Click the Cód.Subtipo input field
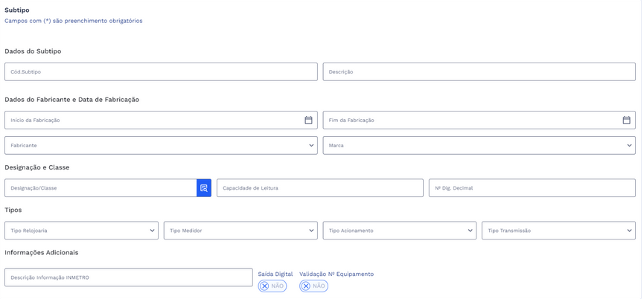Screen dimensions: 644x299 tap(161, 72)
